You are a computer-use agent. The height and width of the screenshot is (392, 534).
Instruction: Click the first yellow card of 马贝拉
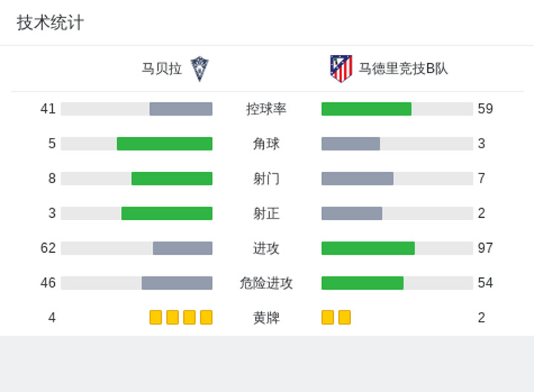coord(156,317)
